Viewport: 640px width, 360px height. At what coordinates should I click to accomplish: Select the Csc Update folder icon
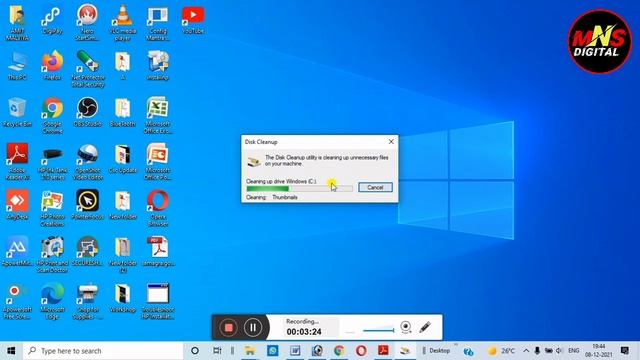click(x=122, y=158)
